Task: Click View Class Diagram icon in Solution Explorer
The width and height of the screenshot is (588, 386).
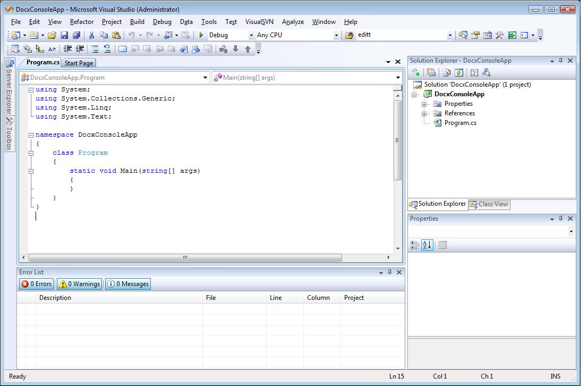Action: (487, 72)
